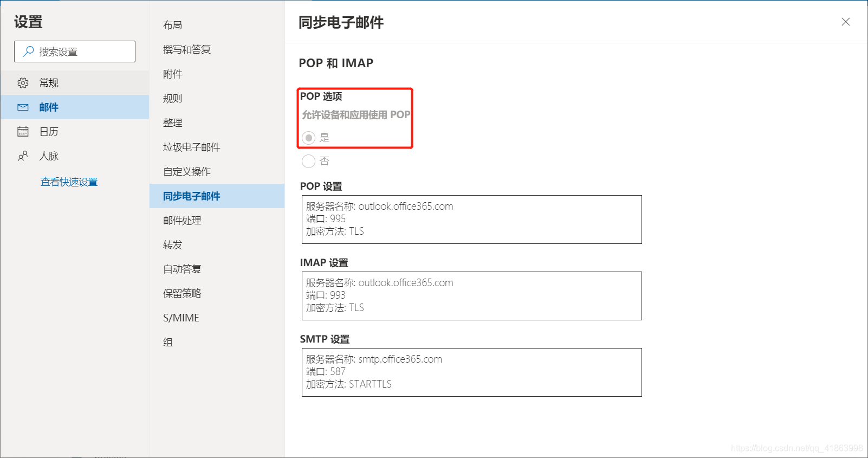Click the Mail envelope icon
Viewport: 868px width, 458px height.
23,107
